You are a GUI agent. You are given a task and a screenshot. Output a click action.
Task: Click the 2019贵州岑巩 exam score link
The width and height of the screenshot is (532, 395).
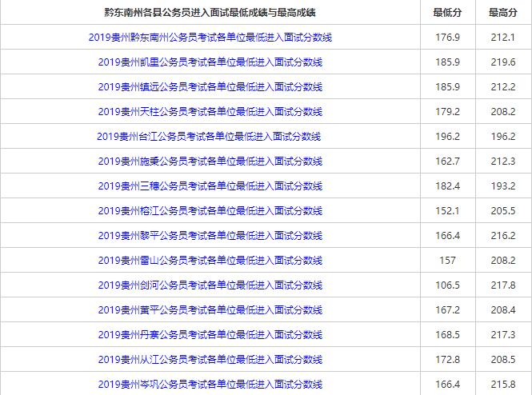[210, 385]
